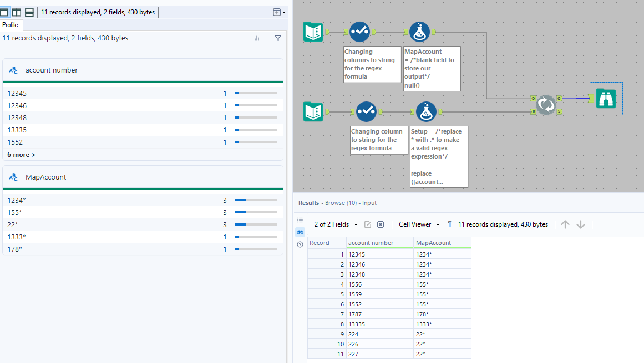The image size is (644, 363).
Task: Click the Union tool joining both streams
Action: point(545,105)
